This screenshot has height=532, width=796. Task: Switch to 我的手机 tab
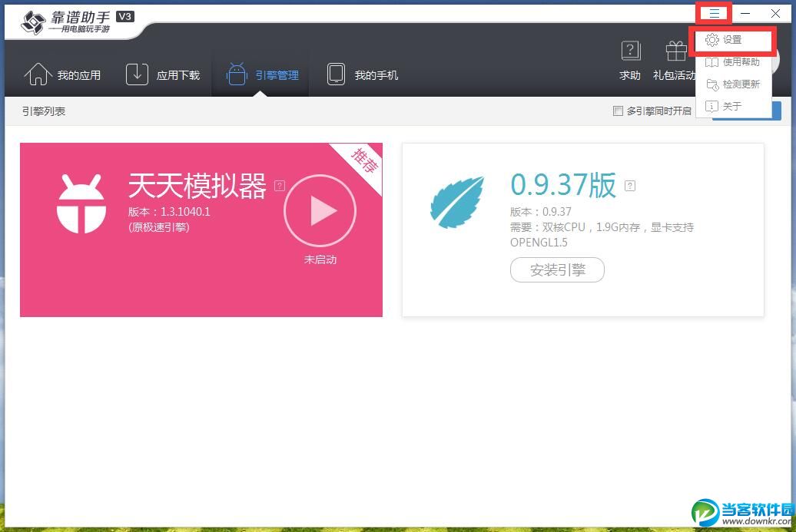tap(363, 74)
